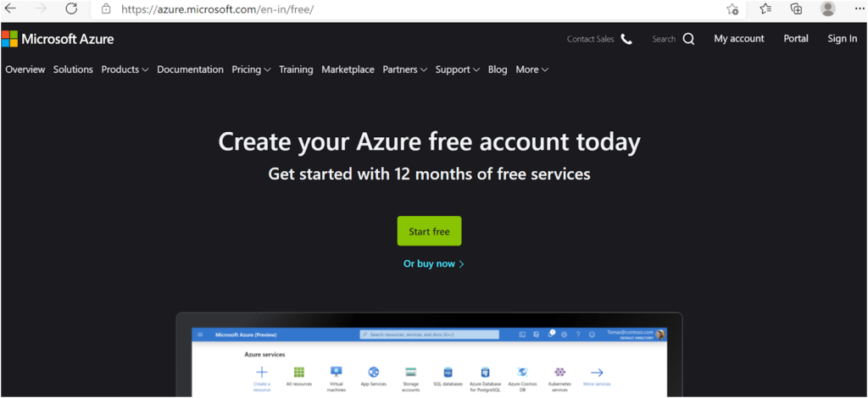Viewport: 868px width, 398px height.
Task: Expand the Support dropdown menu
Action: (x=457, y=69)
